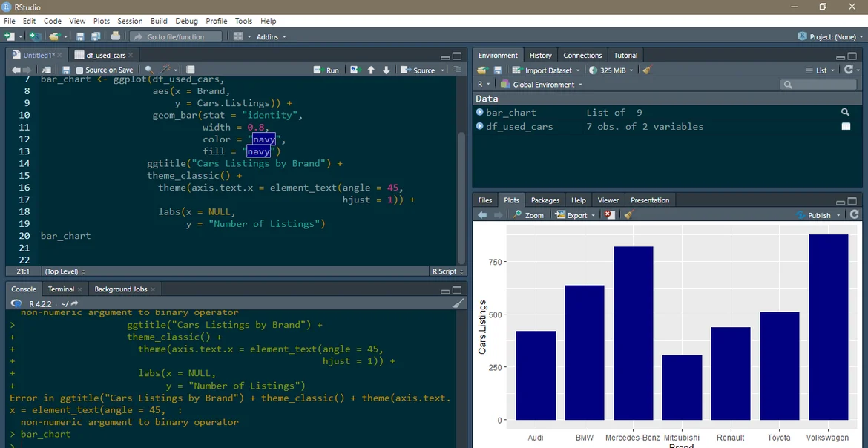The height and width of the screenshot is (448, 868).
Task: Save workspace icon in Environment pane
Action: point(498,70)
